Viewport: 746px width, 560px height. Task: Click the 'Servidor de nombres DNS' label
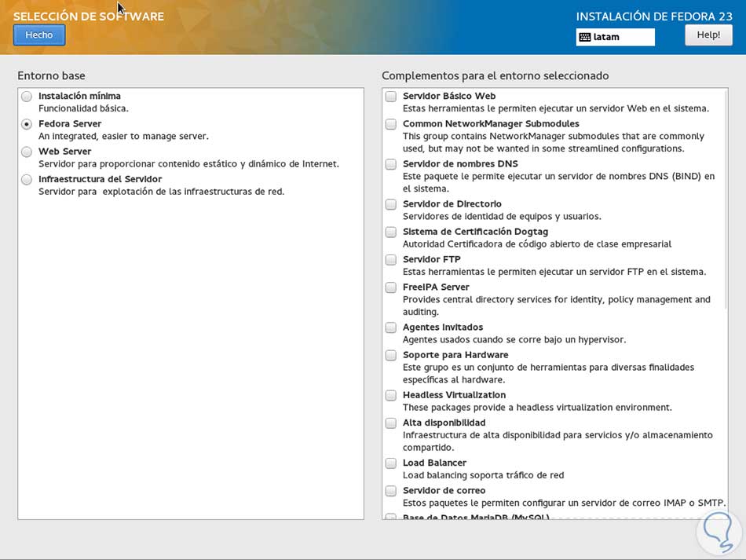[460, 163]
